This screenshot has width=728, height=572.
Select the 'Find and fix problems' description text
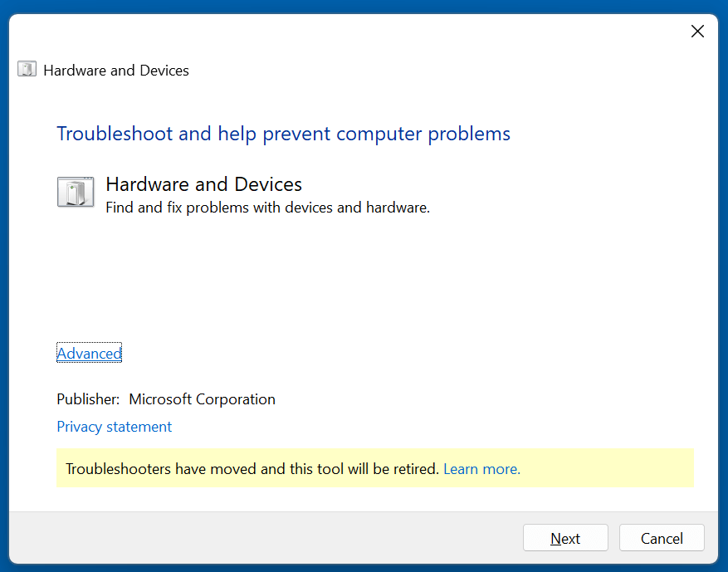coord(267,207)
